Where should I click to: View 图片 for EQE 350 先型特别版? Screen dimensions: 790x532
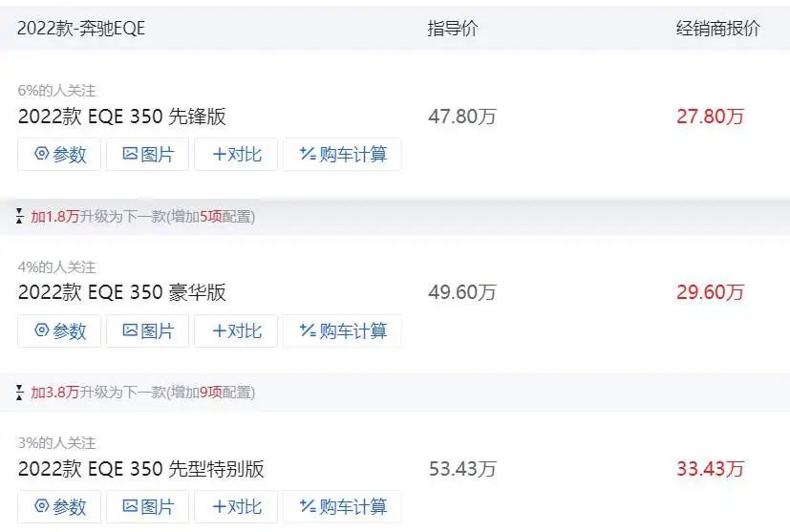[148, 506]
